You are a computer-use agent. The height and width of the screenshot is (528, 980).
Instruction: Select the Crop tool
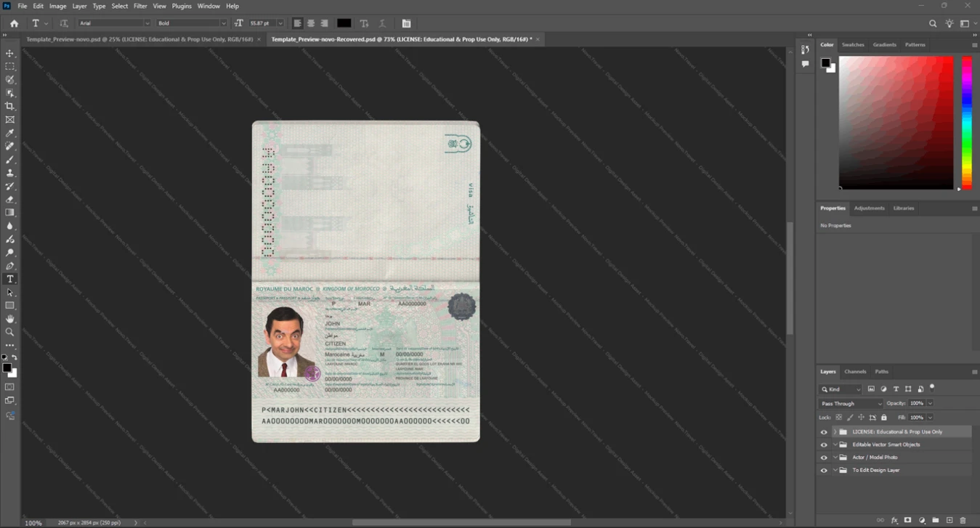[x=10, y=106]
